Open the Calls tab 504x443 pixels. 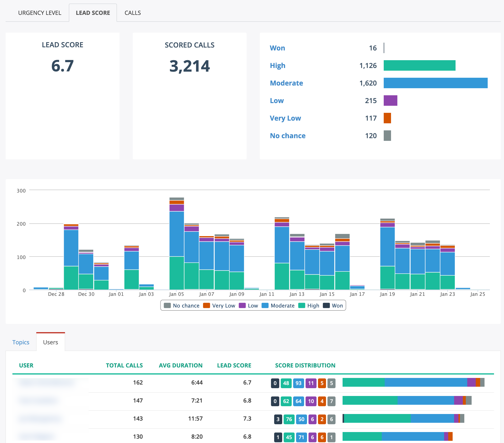[132, 13]
